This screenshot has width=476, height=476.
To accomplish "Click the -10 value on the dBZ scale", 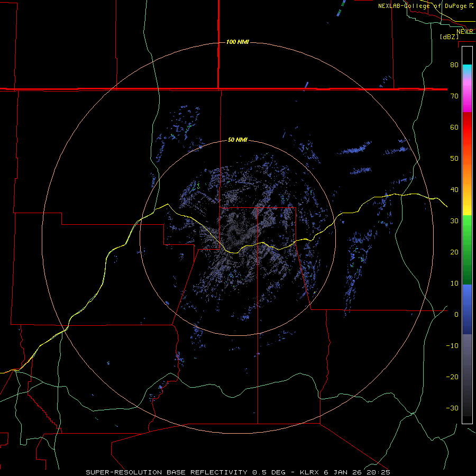I will [452, 346].
